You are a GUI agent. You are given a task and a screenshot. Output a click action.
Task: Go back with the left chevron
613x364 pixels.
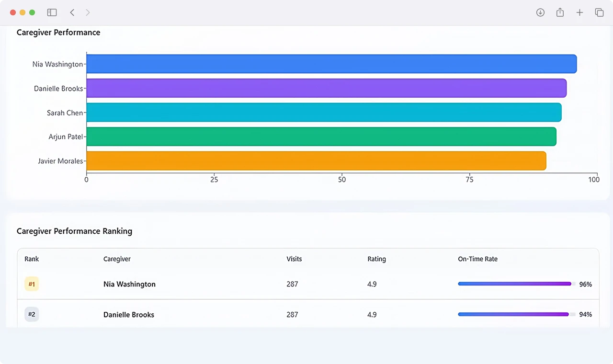point(72,12)
